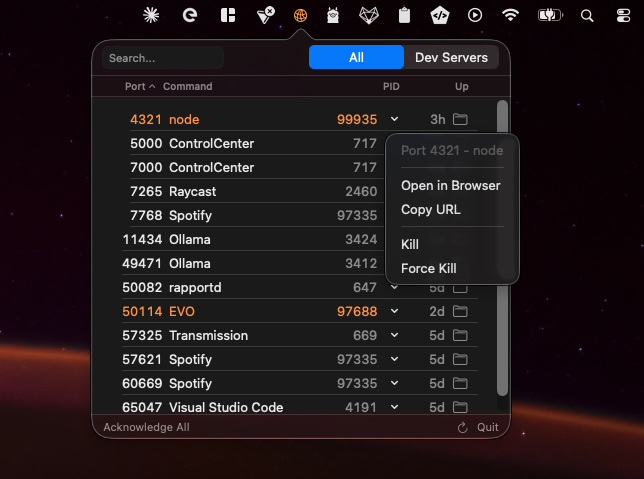Choose Copy URL from context menu
Image resolution: width=644 pixels, height=479 pixels.
tap(430, 210)
